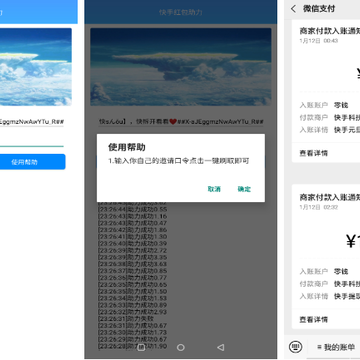
Task: Click log line [23:26:29]助力成功0.67
Action: [x=132, y=339]
